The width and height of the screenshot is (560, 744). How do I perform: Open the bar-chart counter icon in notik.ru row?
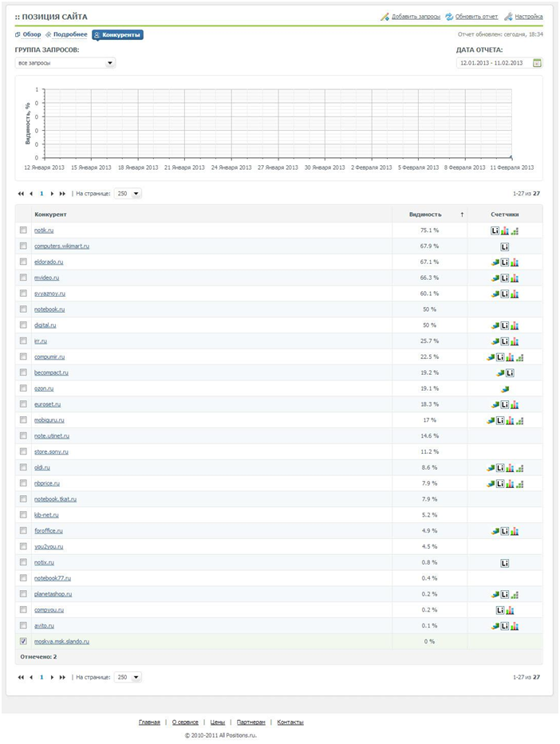pos(504,230)
